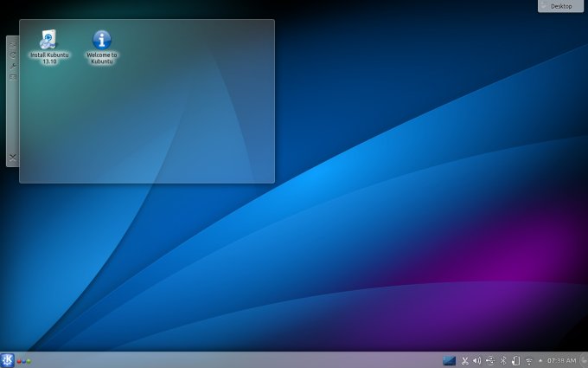588x368 pixels.
Task: Click the resize handle on widget sidebar
Action: (13, 45)
